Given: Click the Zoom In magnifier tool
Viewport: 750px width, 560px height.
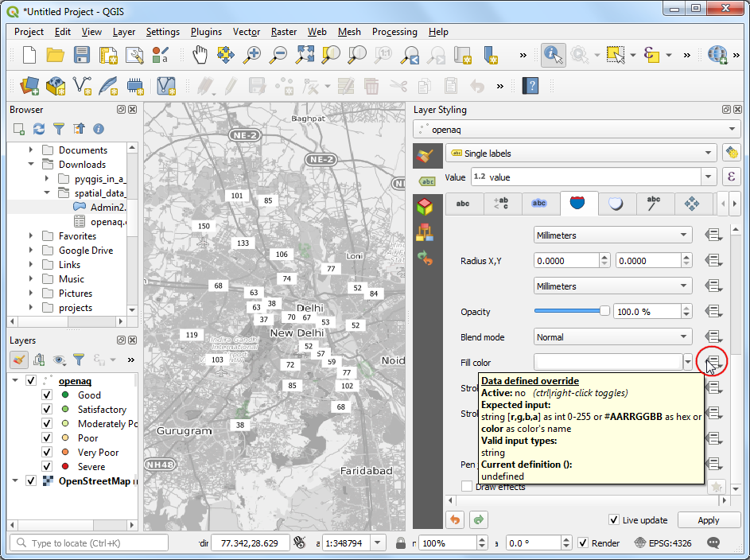Looking at the screenshot, I should [x=252, y=55].
